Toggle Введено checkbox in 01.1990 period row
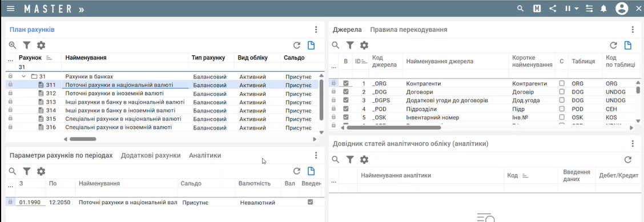 tap(310, 202)
